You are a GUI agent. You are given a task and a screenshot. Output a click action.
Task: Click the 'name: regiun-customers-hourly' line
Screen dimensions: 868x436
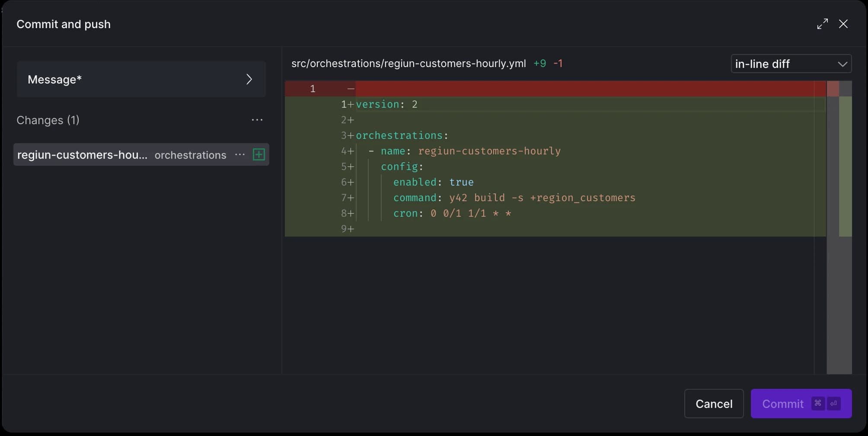(x=555, y=151)
